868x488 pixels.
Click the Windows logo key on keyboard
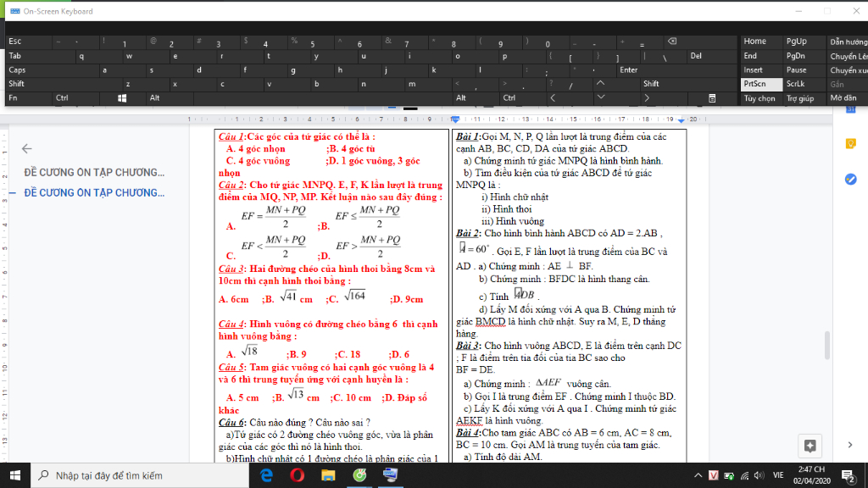pyautogui.click(x=122, y=98)
